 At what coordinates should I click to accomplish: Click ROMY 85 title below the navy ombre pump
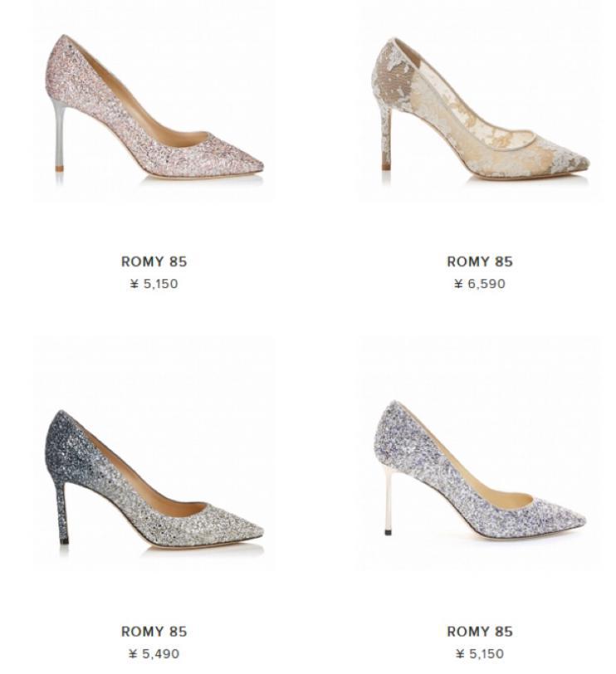pos(154,632)
